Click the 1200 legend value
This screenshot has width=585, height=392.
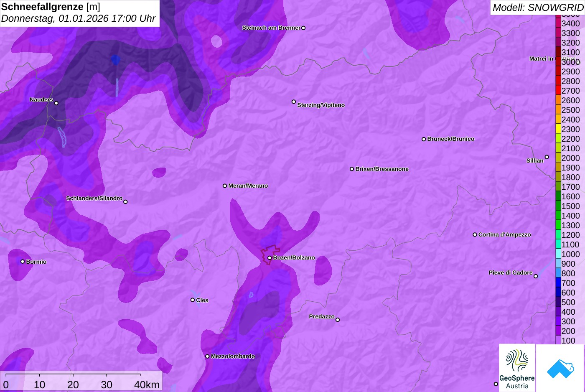click(x=571, y=235)
